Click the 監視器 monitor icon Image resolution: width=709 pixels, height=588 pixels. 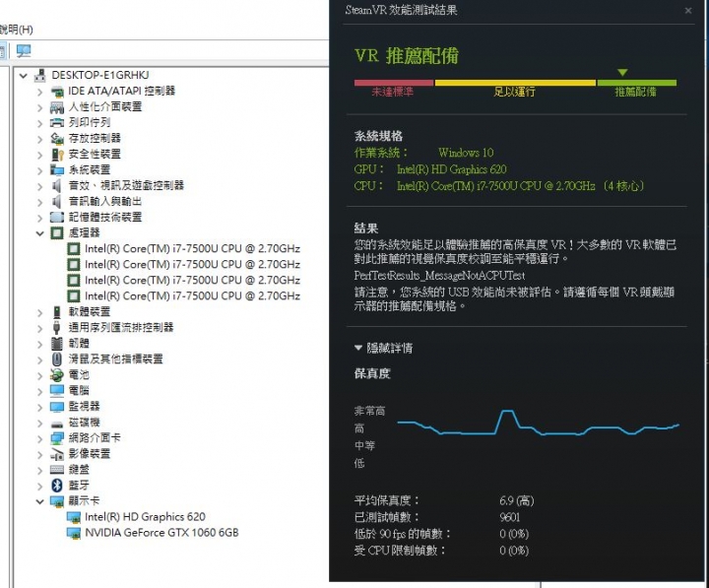click(x=57, y=407)
